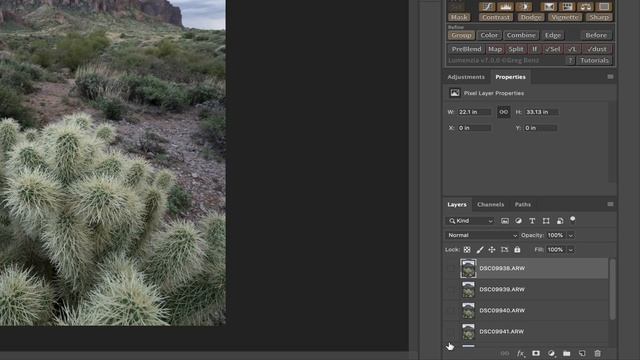640x360 pixels.
Task: Toggle layer filtering on or off
Action: 573,219
